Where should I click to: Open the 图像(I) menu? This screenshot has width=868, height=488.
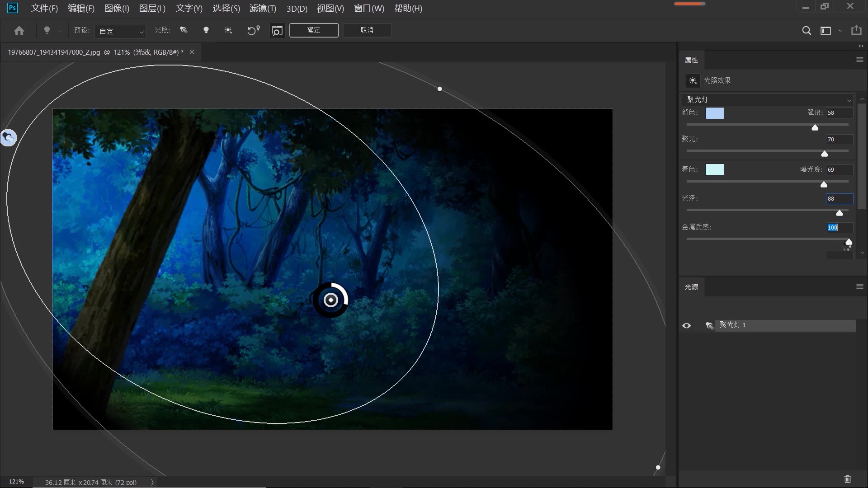(x=117, y=8)
